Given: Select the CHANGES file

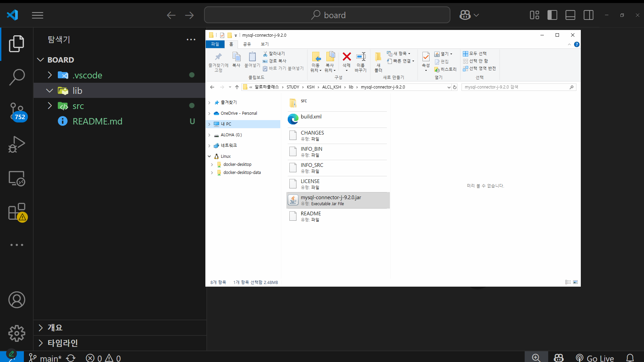Looking at the screenshot, I should pos(338,136).
